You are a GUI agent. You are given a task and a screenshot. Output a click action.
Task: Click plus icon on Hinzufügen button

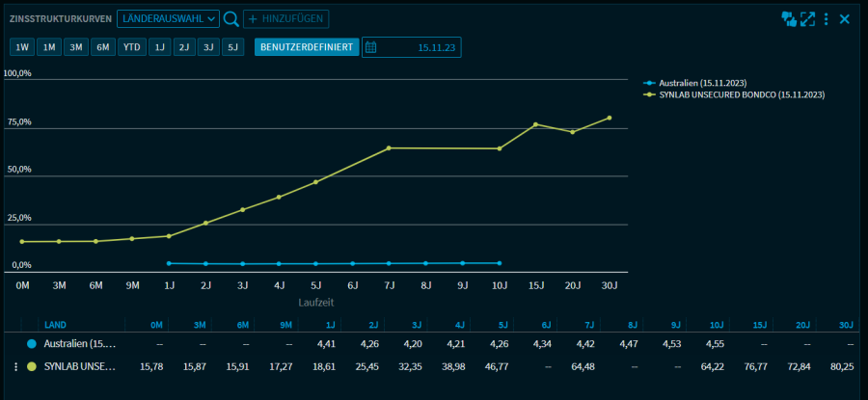[254, 18]
